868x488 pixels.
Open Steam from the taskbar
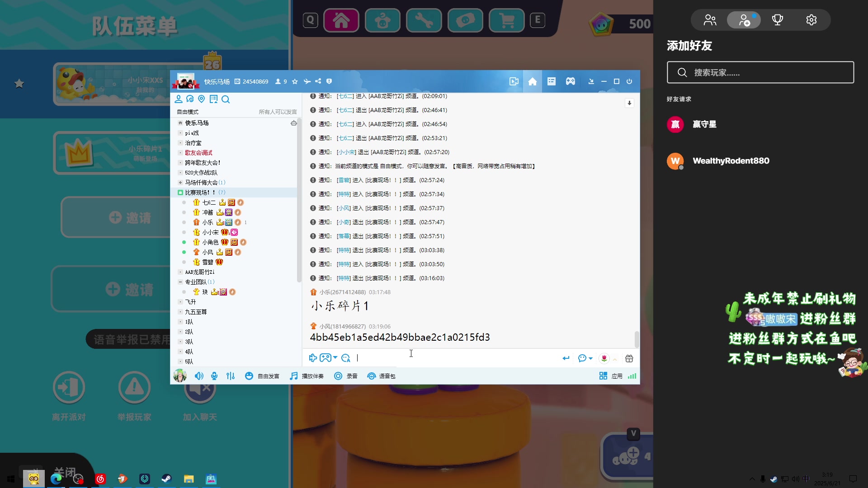(x=166, y=479)
